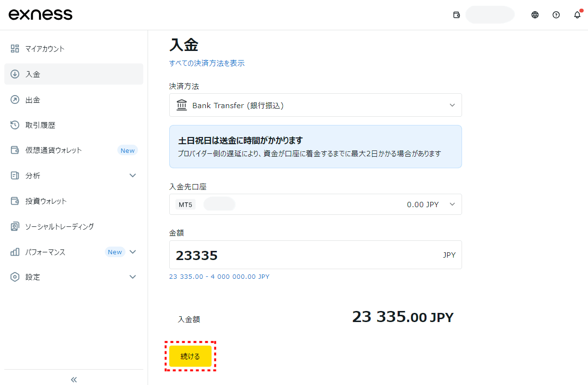The image size is (588, 385).
Task: Go to 出金 page
Action: tap(74, 99)
